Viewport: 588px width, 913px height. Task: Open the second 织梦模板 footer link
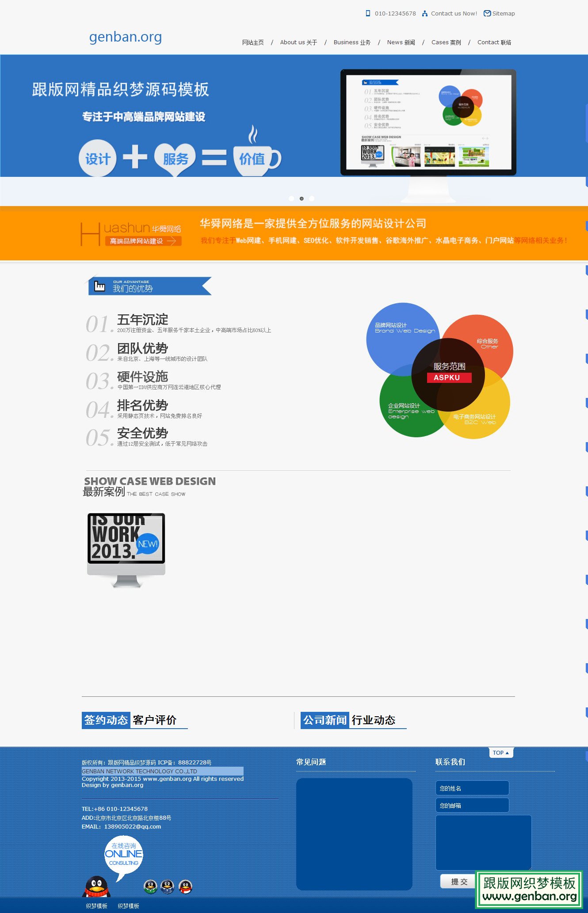pos(129,906)
